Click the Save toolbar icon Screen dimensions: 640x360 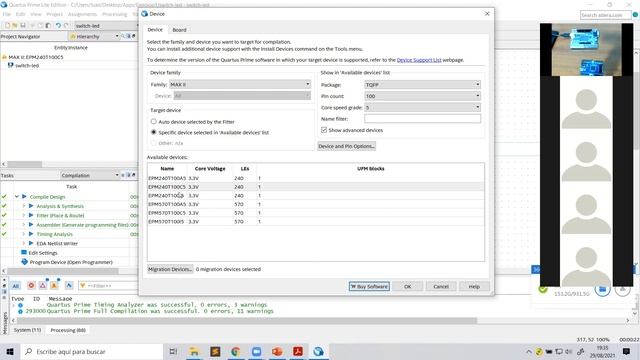pyautogui.click(x=22, y=25)
